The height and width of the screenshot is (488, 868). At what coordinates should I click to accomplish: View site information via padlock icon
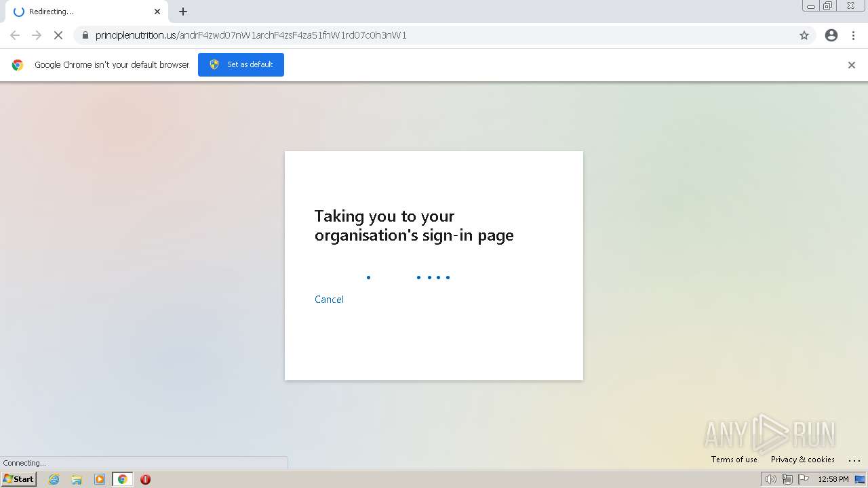tap(85, 35)
